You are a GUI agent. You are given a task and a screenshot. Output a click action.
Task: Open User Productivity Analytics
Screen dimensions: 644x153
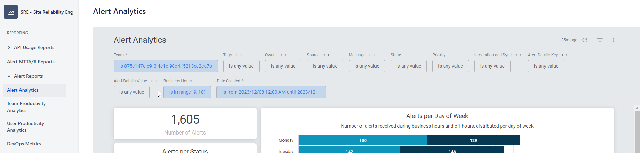tap(26, 127)
